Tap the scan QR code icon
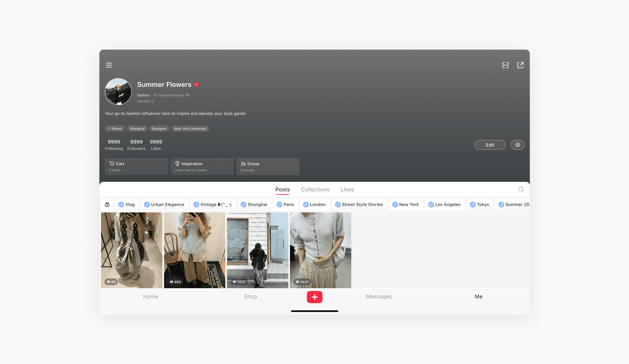 (x=505, y=65)
